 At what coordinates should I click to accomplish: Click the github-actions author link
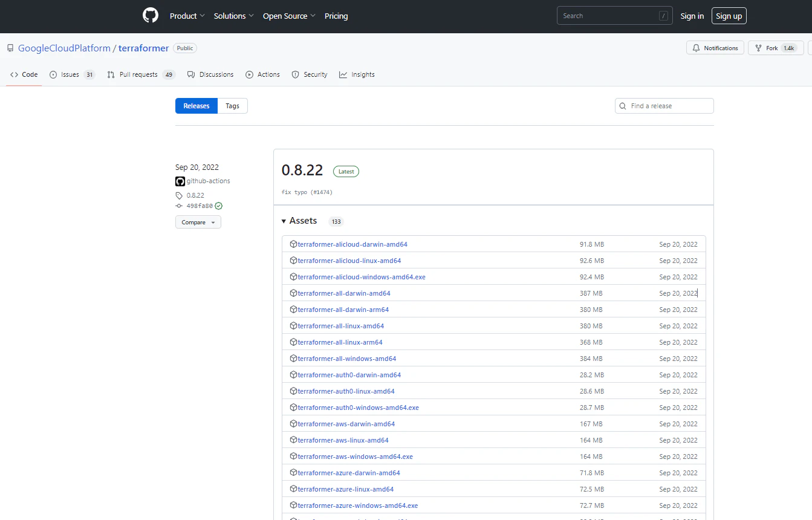point(209,181)
